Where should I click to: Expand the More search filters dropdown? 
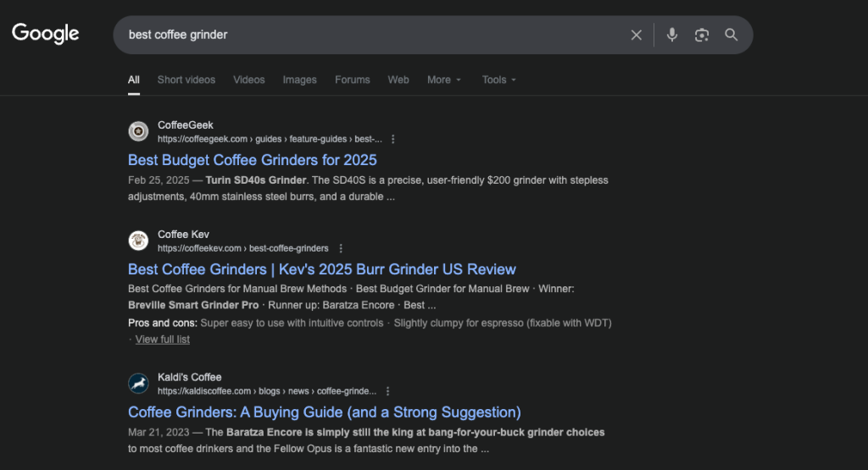point(444,80)
